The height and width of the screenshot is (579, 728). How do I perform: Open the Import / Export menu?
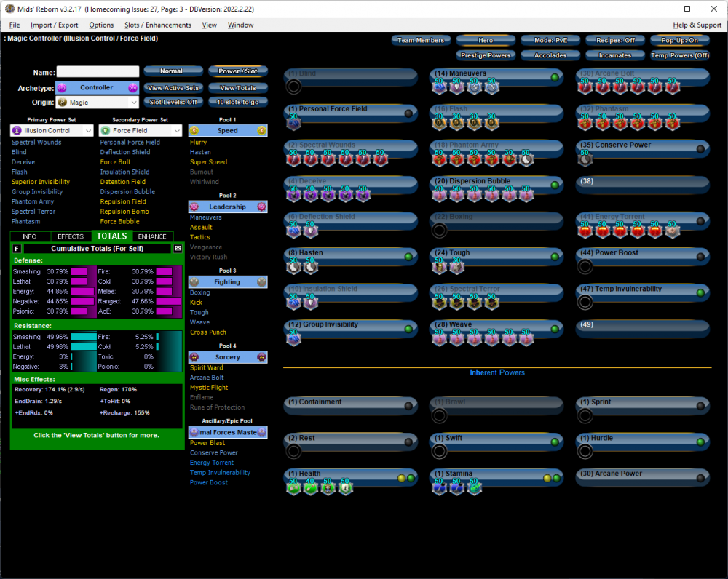point(54,25)
